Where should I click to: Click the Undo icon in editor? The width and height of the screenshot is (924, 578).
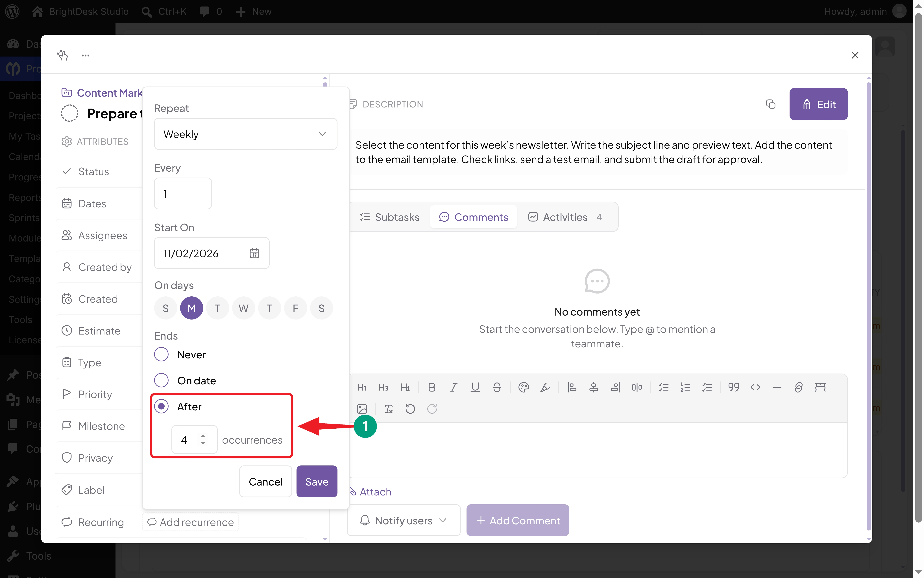[x=410, y=409]
